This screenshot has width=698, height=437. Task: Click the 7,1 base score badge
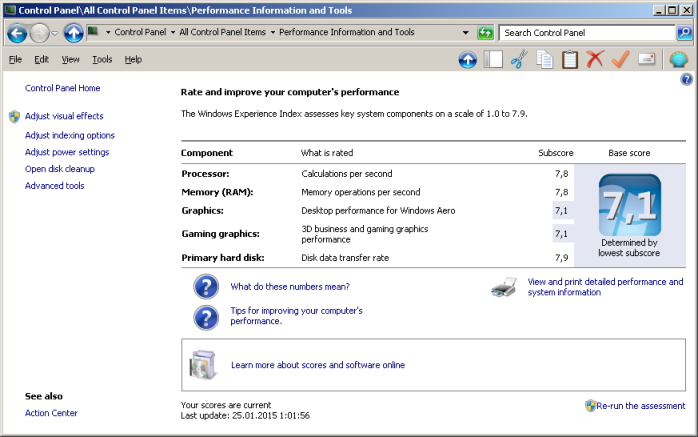tap(629, 205)
